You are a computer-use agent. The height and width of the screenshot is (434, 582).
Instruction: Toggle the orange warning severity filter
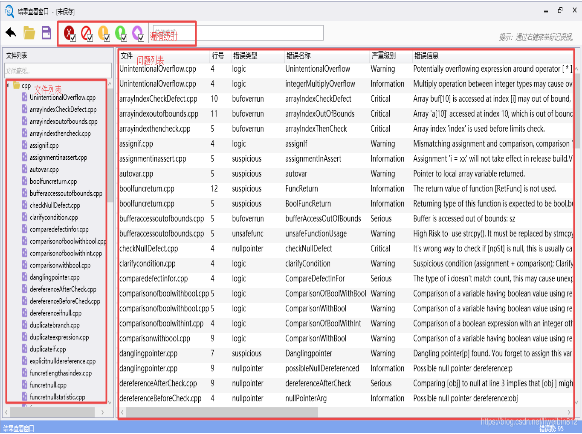pyautogui.click(x=104, y=33)
